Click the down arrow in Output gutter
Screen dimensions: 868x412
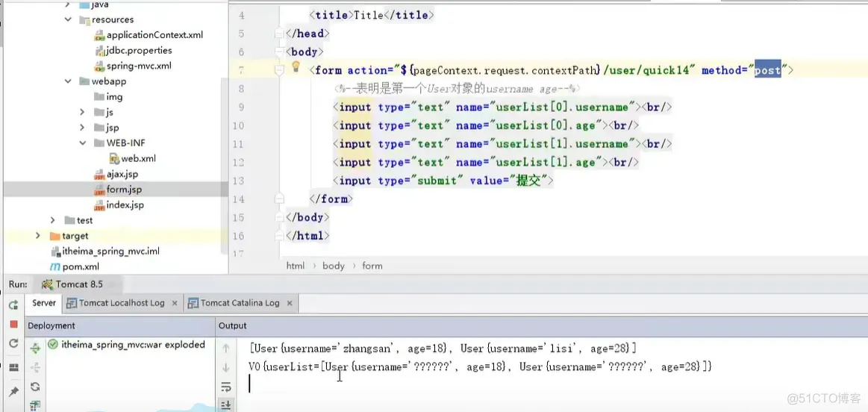tap(226, 367)
